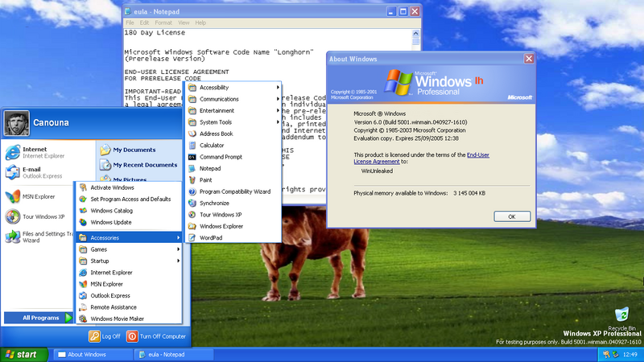644x362 pixels.
Task: Switch to eula - Notepad taskbar button
Action: [x=175, y=355]
